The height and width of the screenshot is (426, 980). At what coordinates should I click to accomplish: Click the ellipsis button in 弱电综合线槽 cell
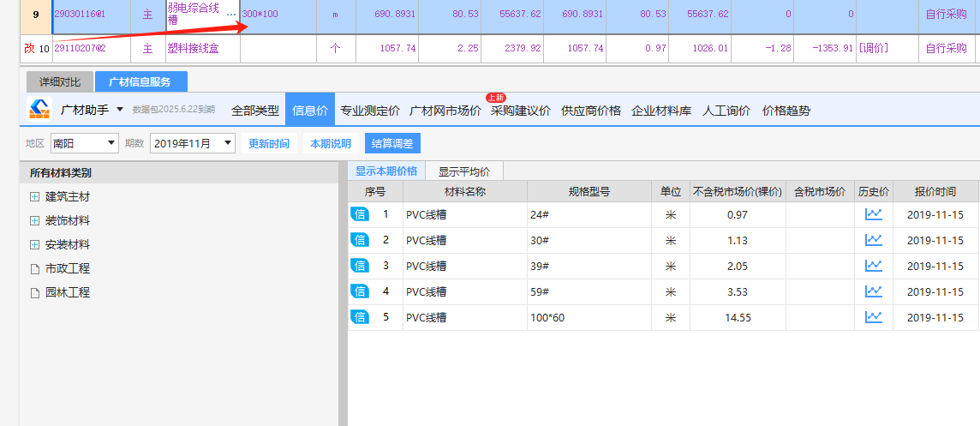[x=231, y=15]
